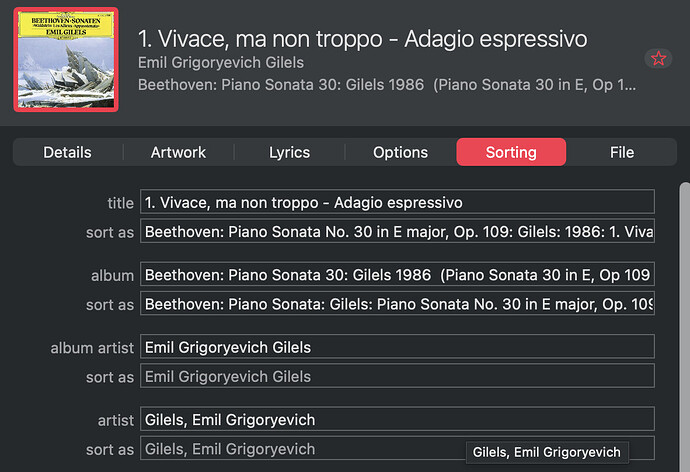
Task: Switch to the Details tab
Action: [x=67, y=152]
